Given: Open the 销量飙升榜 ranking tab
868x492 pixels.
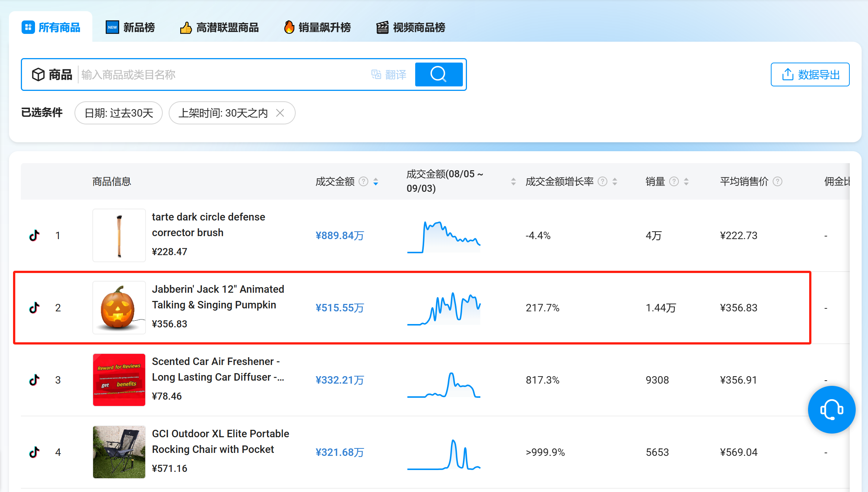Looking at the screenshot, I should (317, 27).
